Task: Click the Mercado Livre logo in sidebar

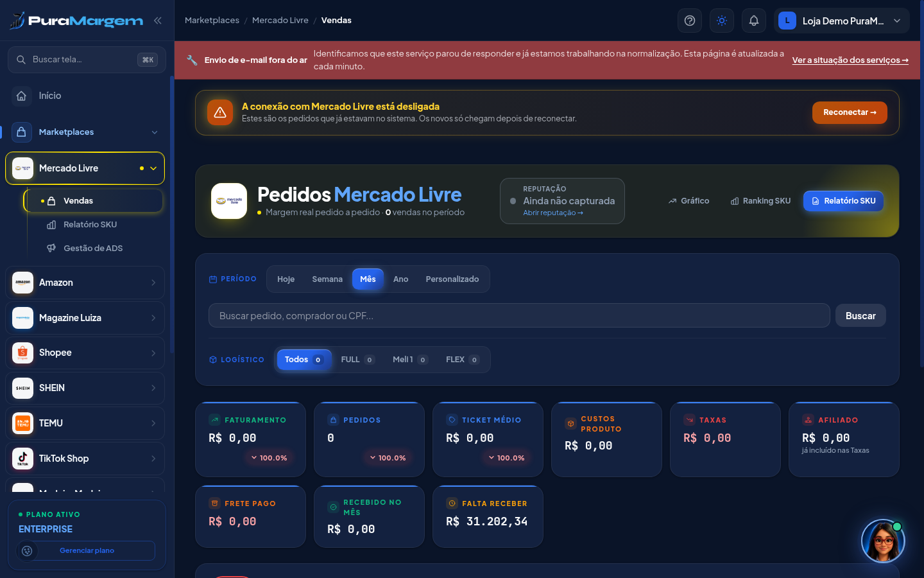Action: [22, 168]
